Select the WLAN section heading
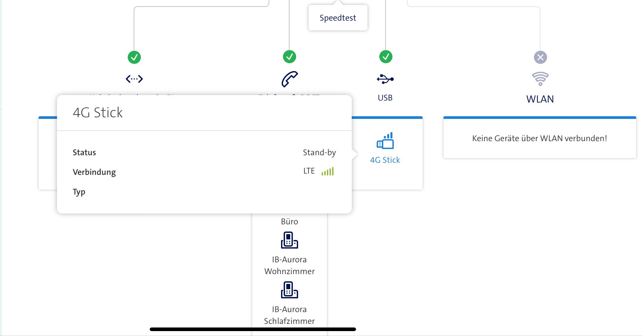The image size is (644, 336). point(540,99)
